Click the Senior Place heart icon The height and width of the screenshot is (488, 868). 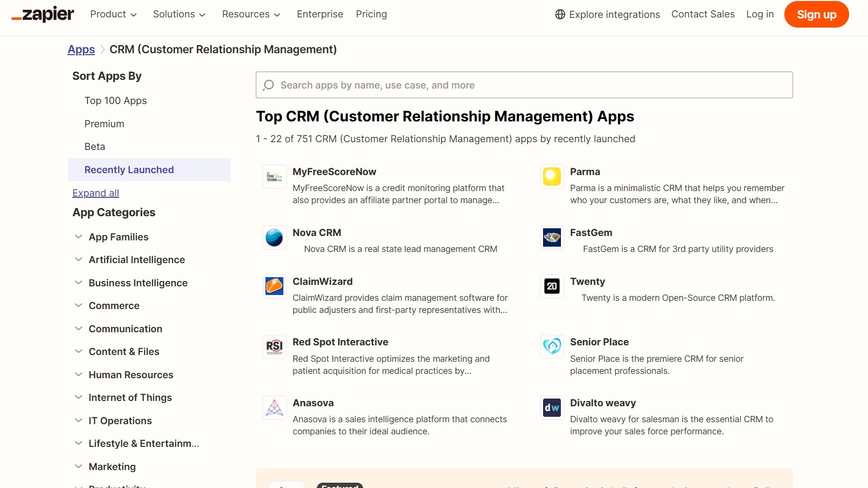552,347
